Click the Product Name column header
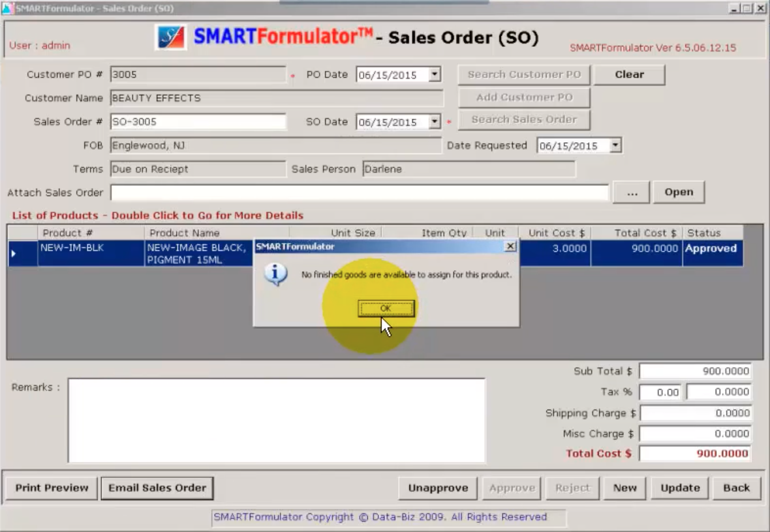 [x=217, y=233]
